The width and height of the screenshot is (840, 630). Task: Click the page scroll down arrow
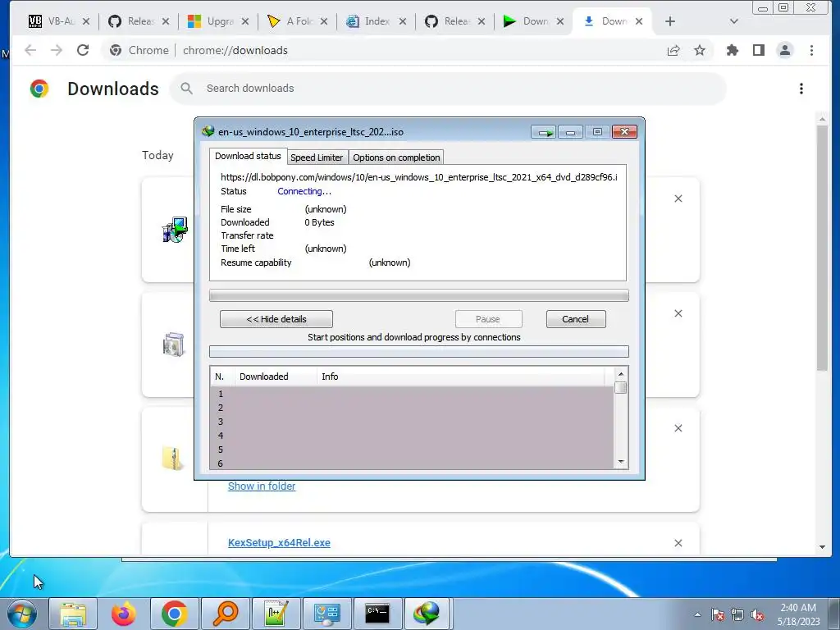(822, 547)
